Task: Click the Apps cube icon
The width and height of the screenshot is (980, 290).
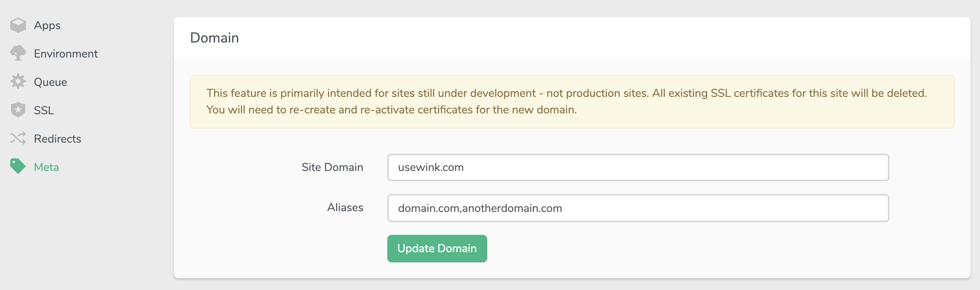Action: 18,25
